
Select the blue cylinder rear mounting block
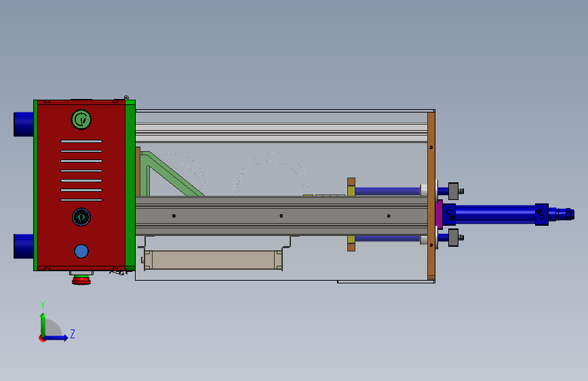pyautogui.click(x=541, y=214)
